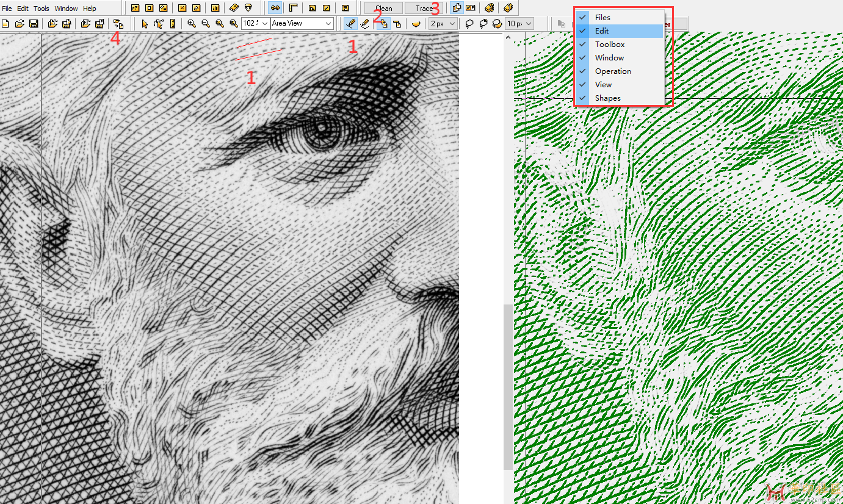Click the Clean button
The image size is (843, 504).
pyautogui.click(x=383, y=8)
